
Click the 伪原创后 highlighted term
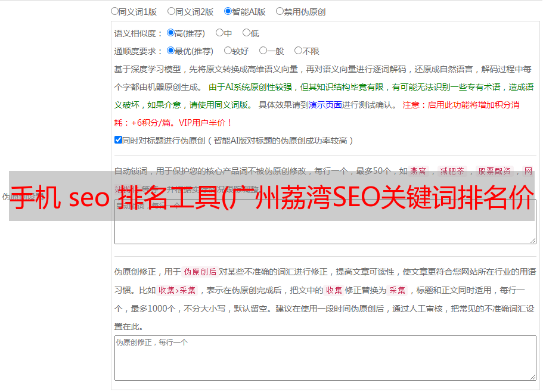pyautogui.click(x=200, y=272)
